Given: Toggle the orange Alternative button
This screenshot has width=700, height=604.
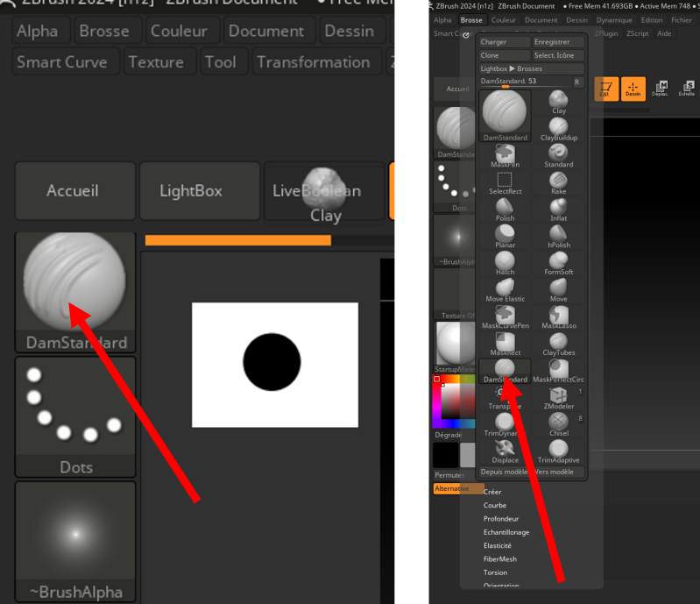Looking at the screenshot, I should 458,488.
